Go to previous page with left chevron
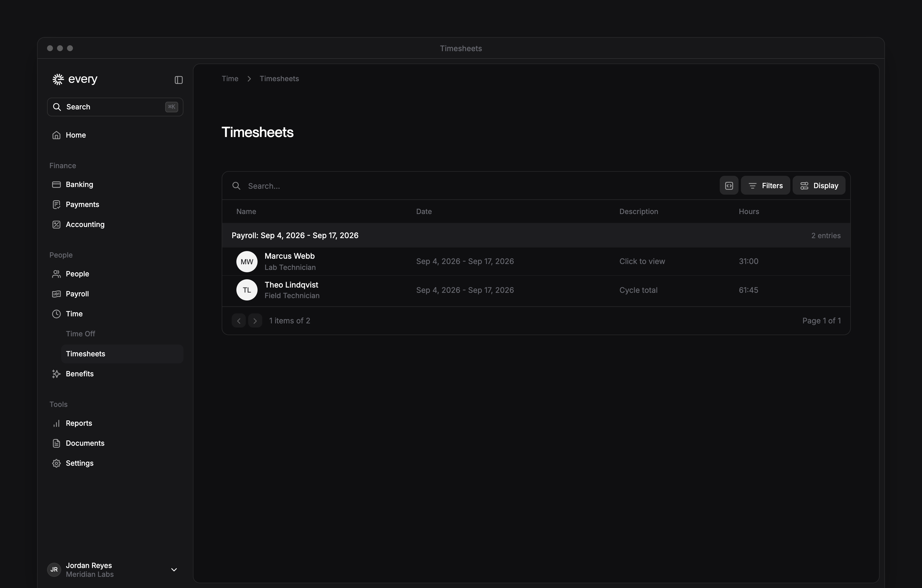 click(x=238, y=321)
